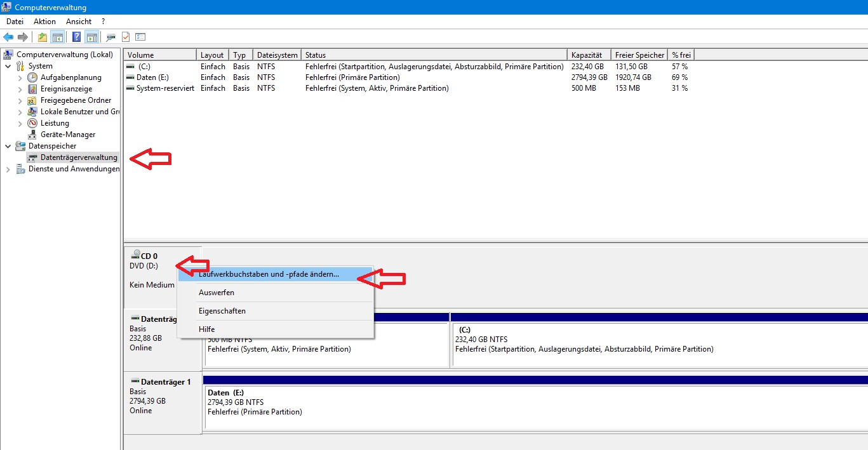Select the Datenträgerverwaltung drive icon

[32, 157]
